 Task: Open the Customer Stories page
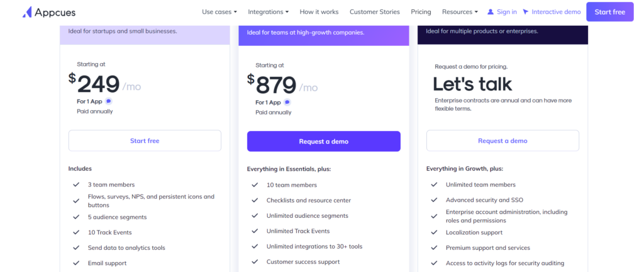[x=375, y=12]
